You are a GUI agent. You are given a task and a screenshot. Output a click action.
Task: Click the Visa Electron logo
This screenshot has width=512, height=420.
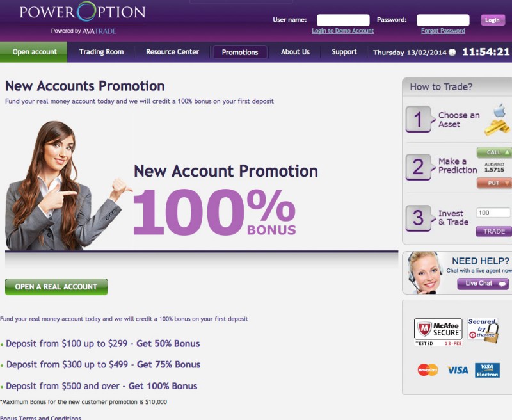(487, 370)
